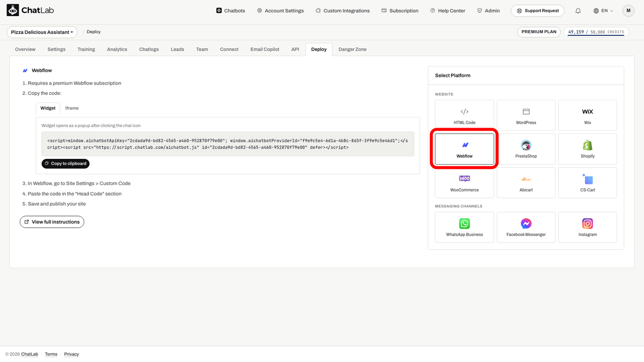Click 'Requires a premium Webflow subscription' text

[75, 83]
